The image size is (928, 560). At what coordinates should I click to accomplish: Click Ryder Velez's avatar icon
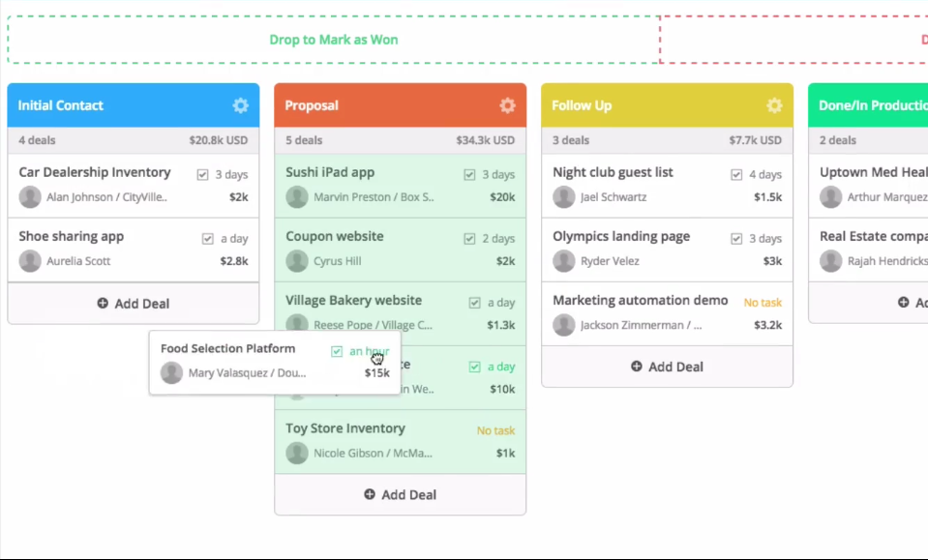564,261
